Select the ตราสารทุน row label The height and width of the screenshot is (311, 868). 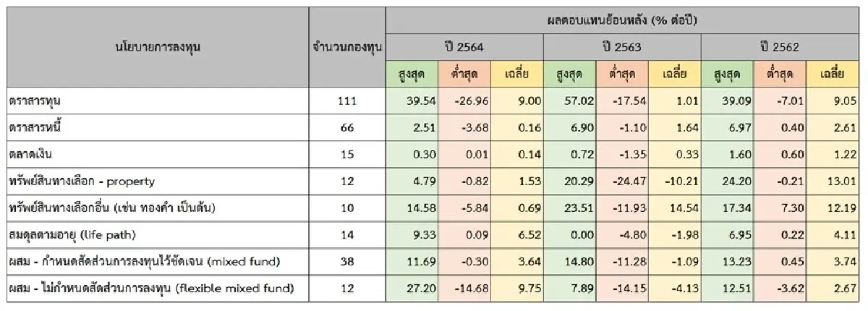click(38, 101)
